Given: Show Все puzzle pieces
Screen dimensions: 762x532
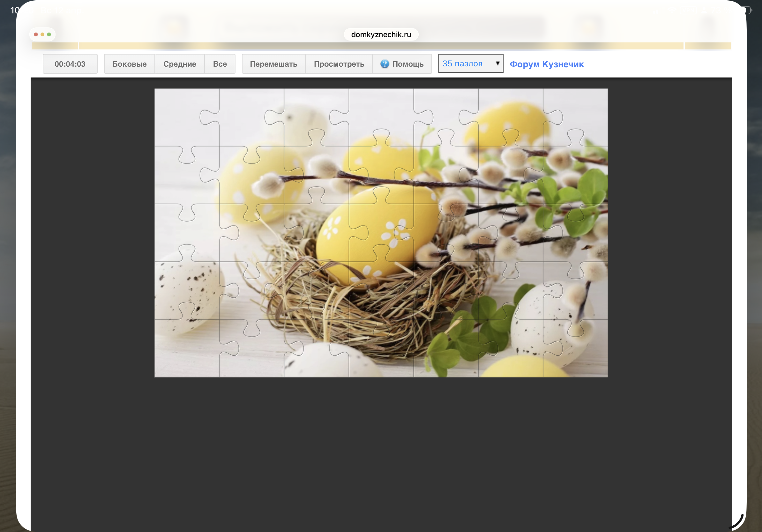Looking at the screenshot, I should point(220,64).
